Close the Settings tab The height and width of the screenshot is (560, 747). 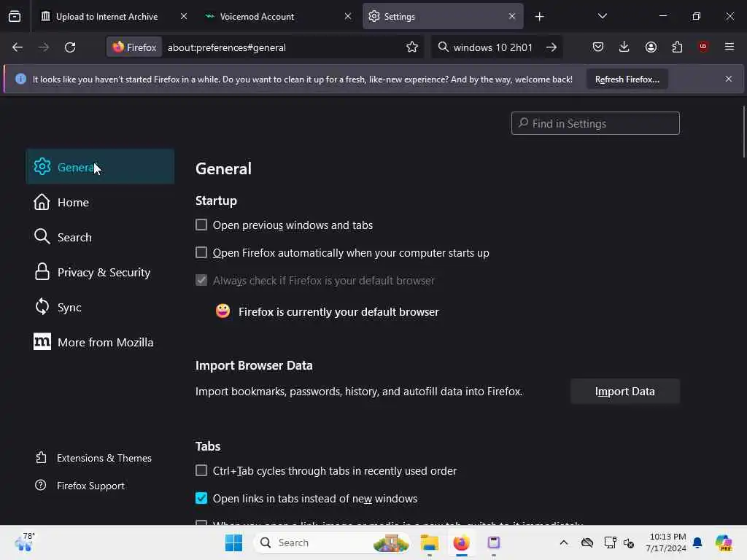[511, 16]
